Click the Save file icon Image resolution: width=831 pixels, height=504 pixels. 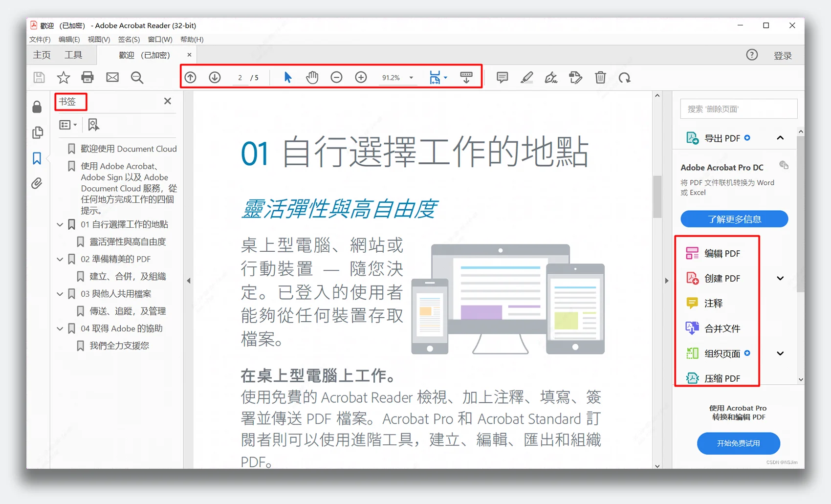pos(39,77)
